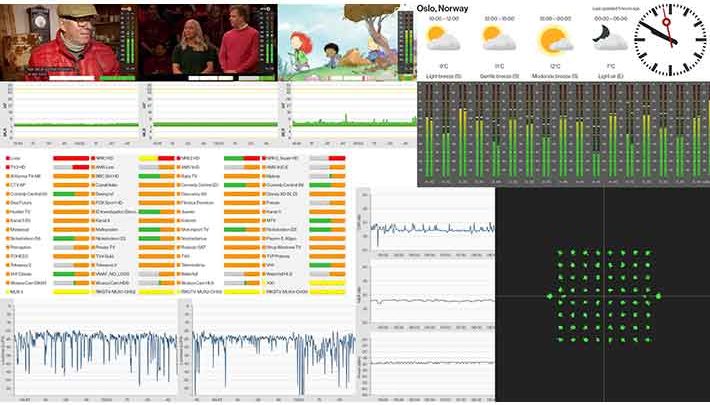Click the orange status square beside MTV
This screenshot has width=710, height=405.
point(265,220)
